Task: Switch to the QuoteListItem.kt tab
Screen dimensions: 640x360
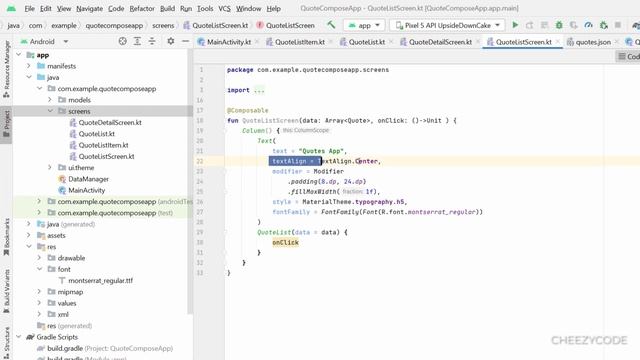Action: (x=300, y=42)
